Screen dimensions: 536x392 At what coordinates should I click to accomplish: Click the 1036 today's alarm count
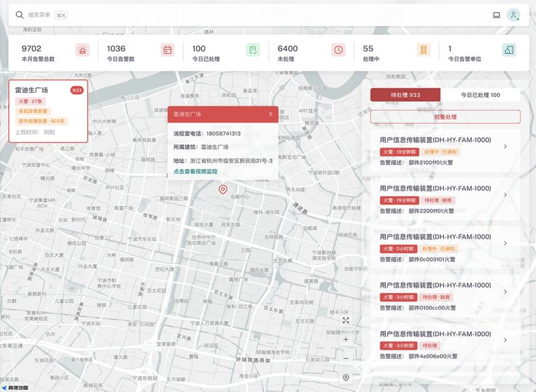[116, 48]
